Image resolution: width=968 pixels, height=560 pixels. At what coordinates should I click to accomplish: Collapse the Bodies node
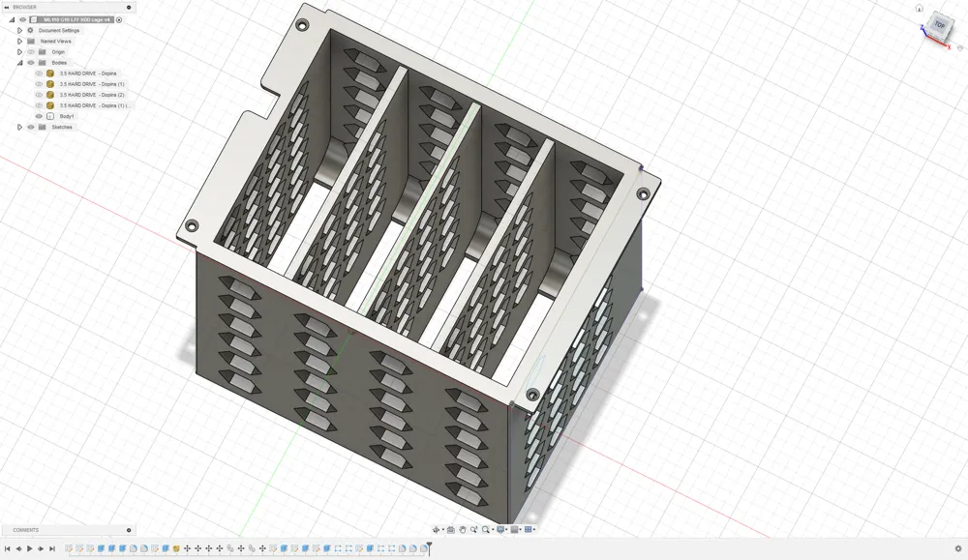[19, 63]
